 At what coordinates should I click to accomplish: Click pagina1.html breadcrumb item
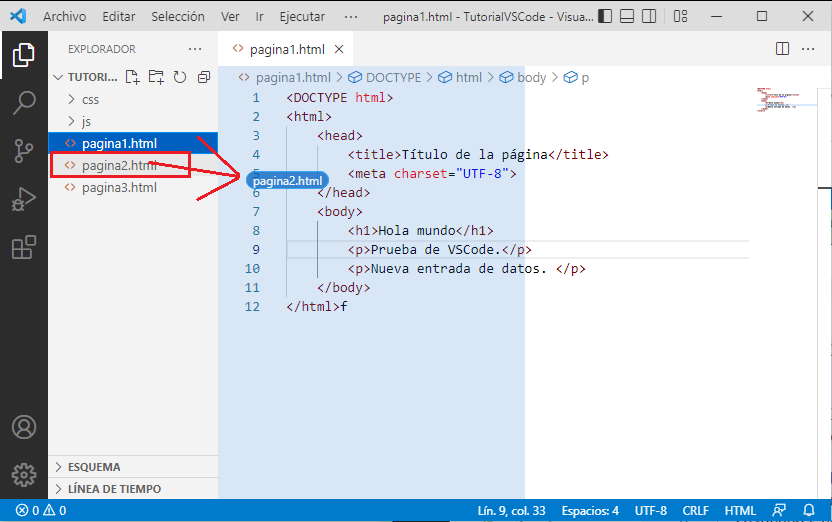click(x=287, y=77)
